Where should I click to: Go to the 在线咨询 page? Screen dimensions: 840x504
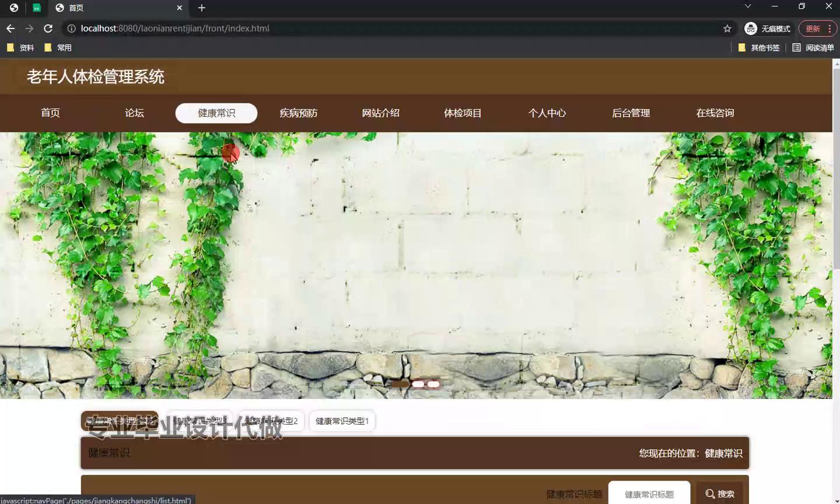tap(715, 113)
